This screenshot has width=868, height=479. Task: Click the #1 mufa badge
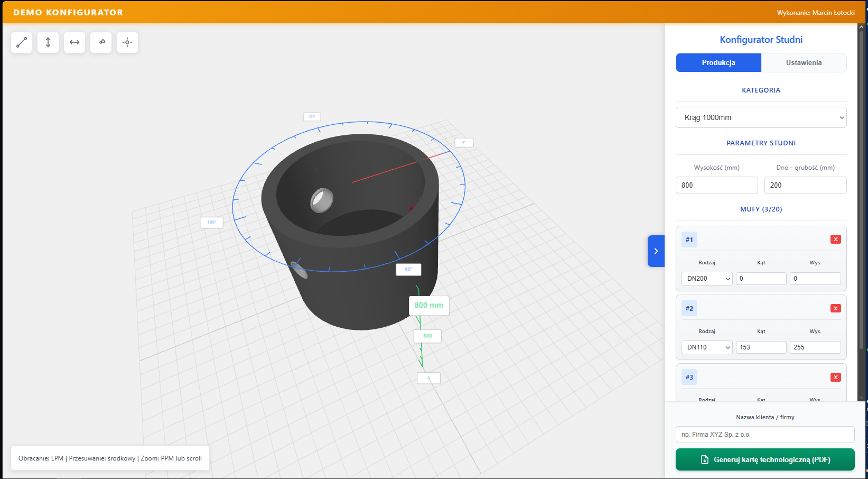point(689,240)
